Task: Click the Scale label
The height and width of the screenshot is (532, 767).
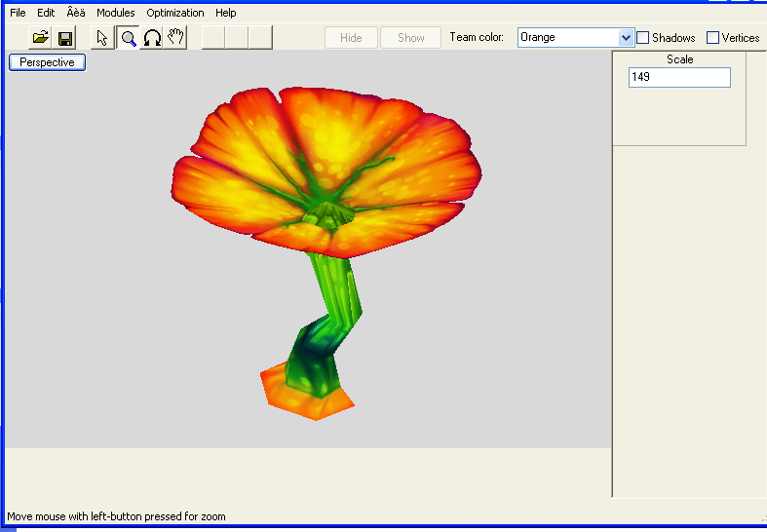Action: (680, 59)
